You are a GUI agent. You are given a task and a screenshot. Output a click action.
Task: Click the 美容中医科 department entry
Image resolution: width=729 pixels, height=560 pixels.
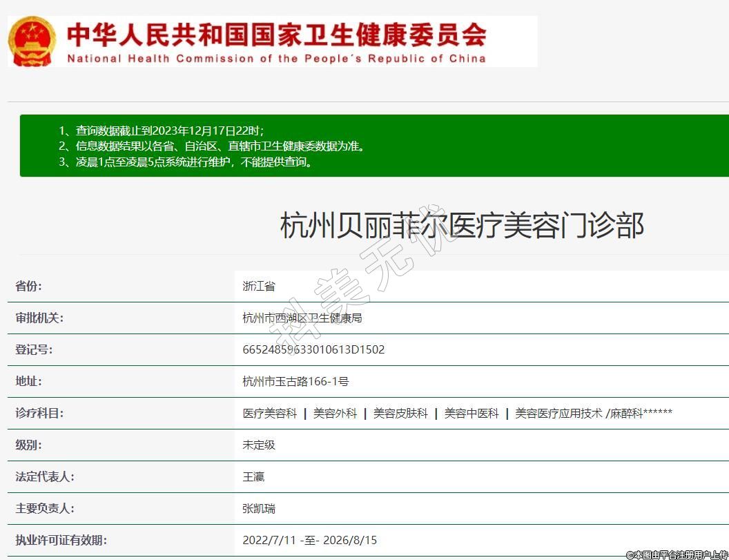tap(472, 413)
